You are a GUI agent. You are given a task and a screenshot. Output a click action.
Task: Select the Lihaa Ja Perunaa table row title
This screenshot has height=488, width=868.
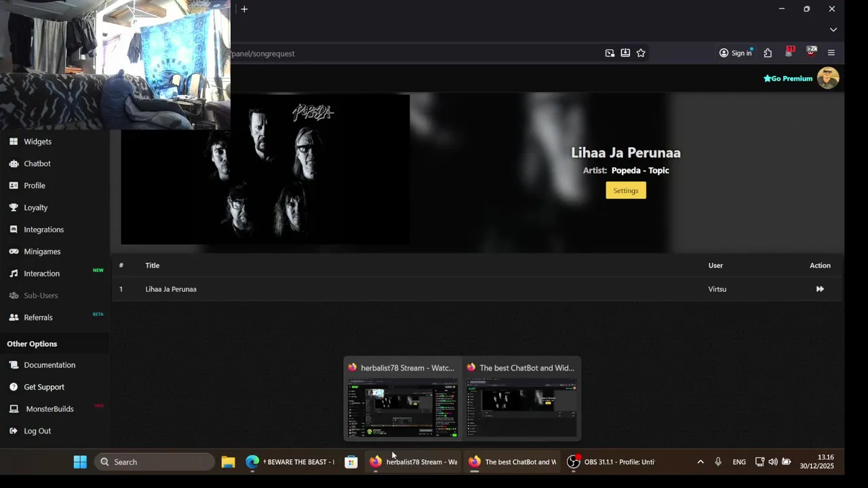pos(171,289)
